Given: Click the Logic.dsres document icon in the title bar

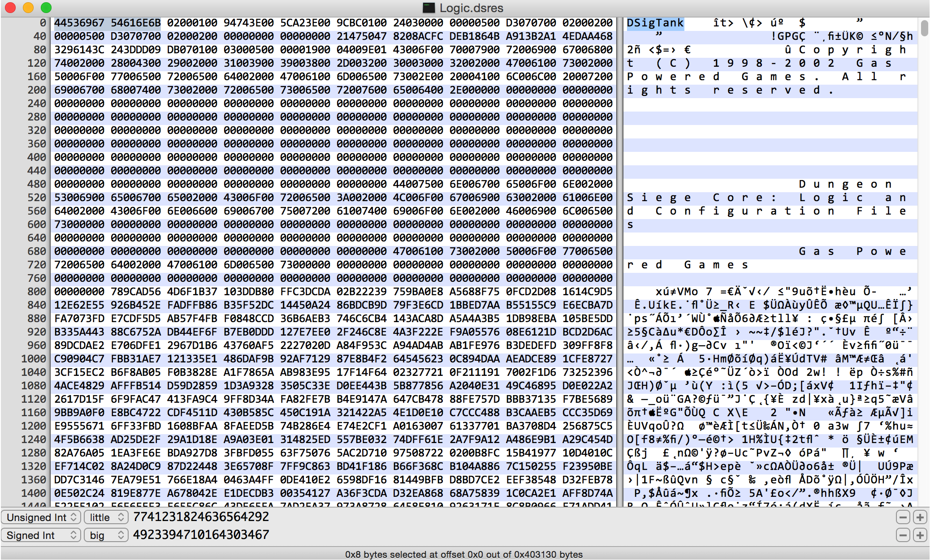Looking at the screenshot, I should [x=429, y=8].
